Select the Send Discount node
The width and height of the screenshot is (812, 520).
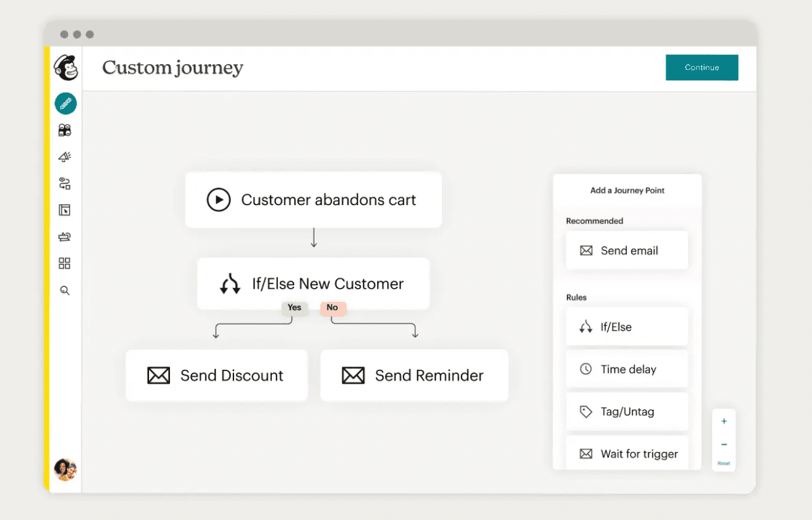tap(216, 376)
